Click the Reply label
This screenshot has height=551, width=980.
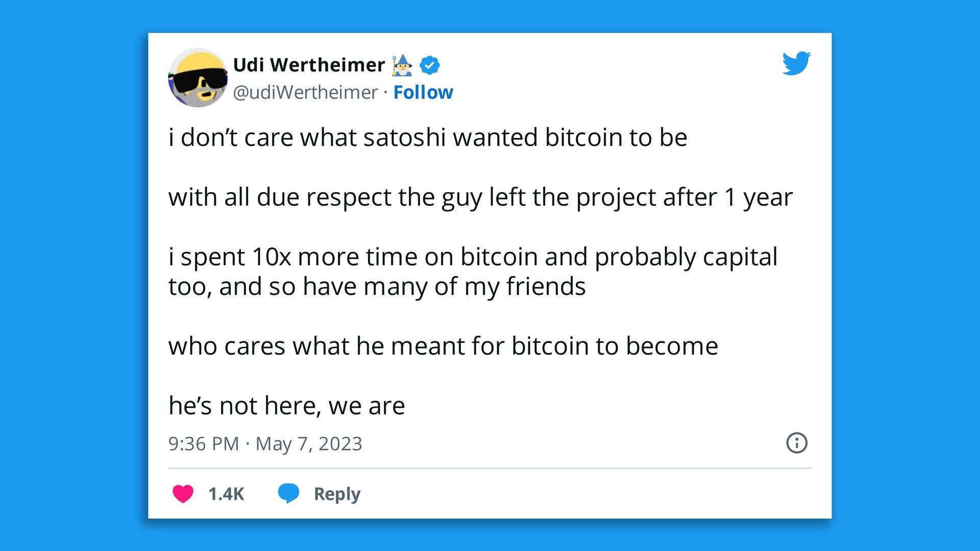click(x=336, y=493)
